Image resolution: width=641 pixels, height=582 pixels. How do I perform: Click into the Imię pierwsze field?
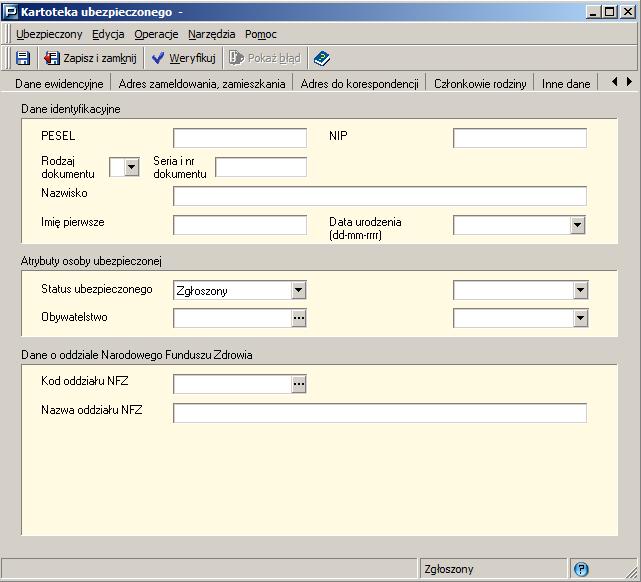(240, 225)
